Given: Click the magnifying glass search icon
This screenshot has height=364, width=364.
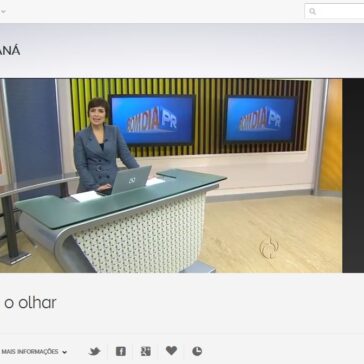Looking at the screenshot, I should 312,12.
